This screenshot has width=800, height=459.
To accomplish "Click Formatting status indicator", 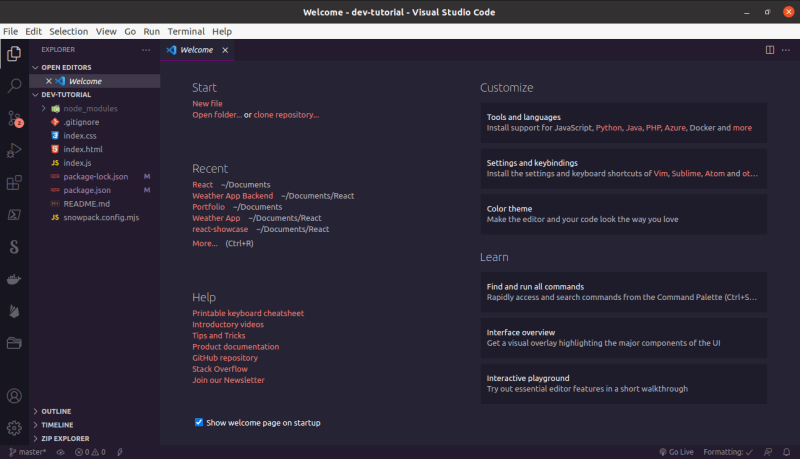I will click(x=728, y=452).
